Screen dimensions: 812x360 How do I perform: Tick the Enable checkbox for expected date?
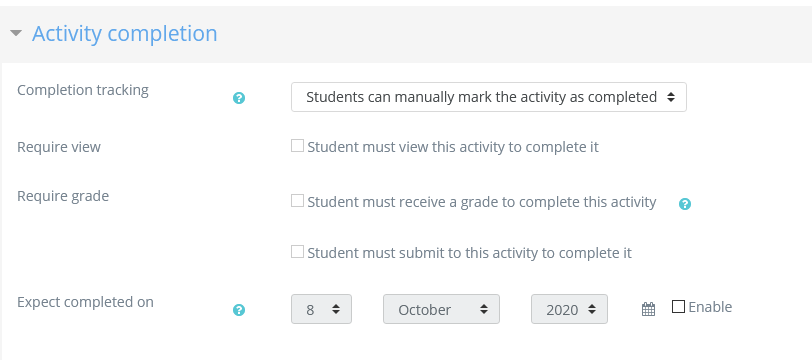coord(678,307)
